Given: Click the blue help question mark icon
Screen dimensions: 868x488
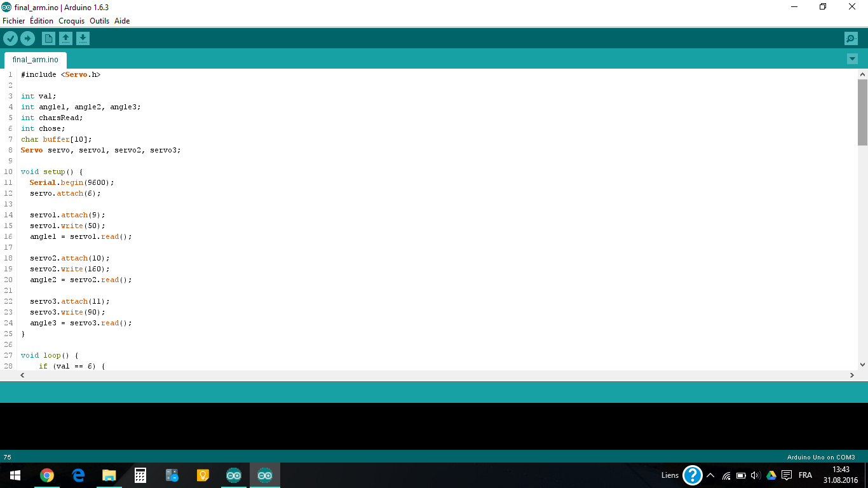Looking at the screenshot, I should [x=692, y=475].
